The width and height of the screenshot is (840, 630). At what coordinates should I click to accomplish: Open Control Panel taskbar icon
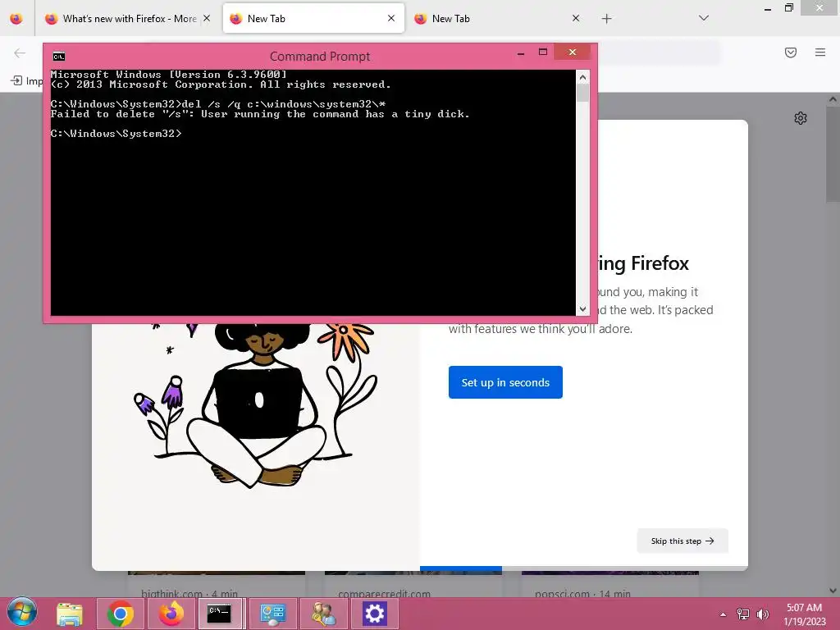pyautogui.click(x=272, y=614)
